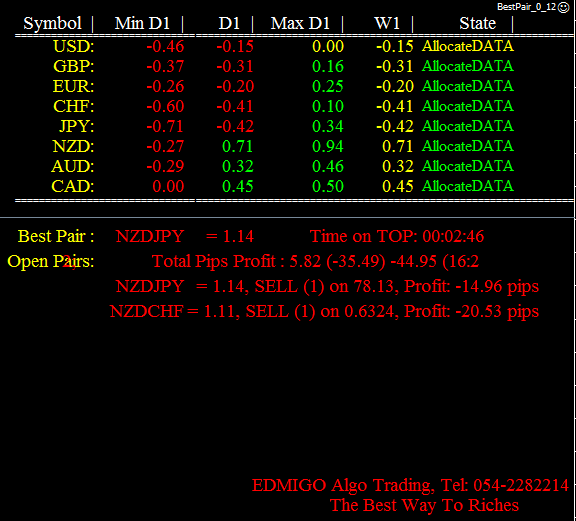Select the Min D1 column header
This screenshot has height=521, width=576.
[x=142, y=23]
